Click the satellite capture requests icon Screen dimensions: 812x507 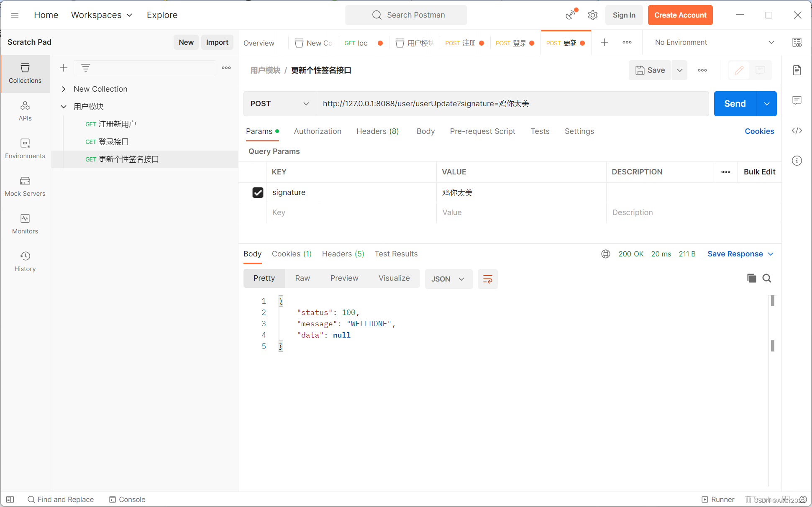tap(571, 15)
